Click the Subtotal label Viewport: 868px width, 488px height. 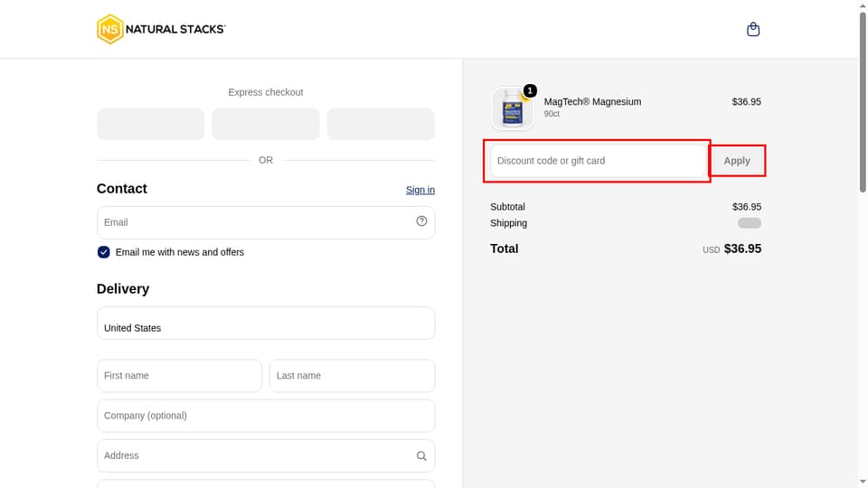[507, 207]
